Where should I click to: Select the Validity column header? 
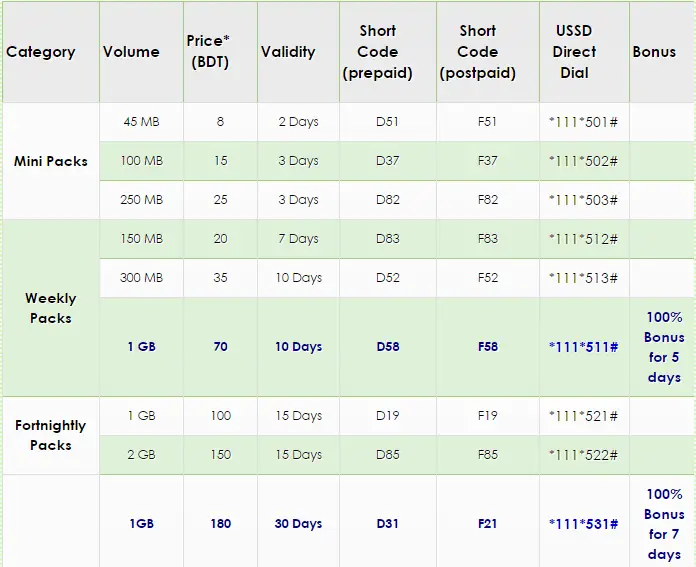point(288,52)
